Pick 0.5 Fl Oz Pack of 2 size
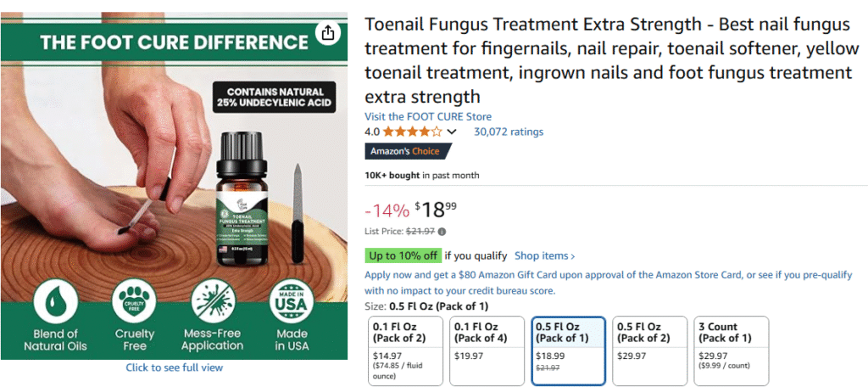The image size is (868, 387). point(650,351)
